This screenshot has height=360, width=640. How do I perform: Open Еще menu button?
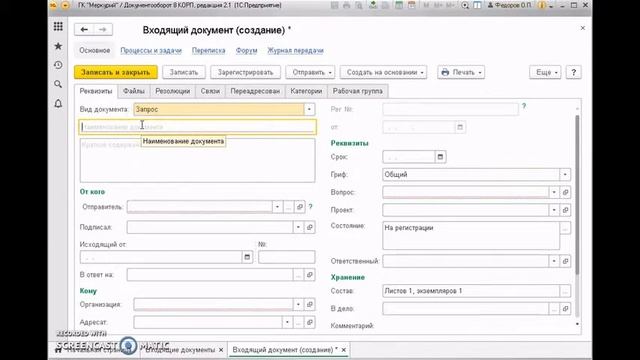545,72
